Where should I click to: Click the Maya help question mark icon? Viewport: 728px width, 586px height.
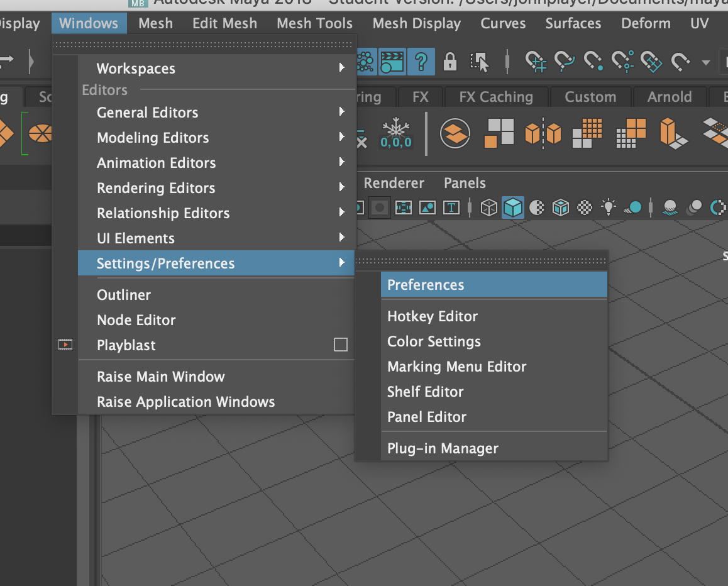[420, 62]
